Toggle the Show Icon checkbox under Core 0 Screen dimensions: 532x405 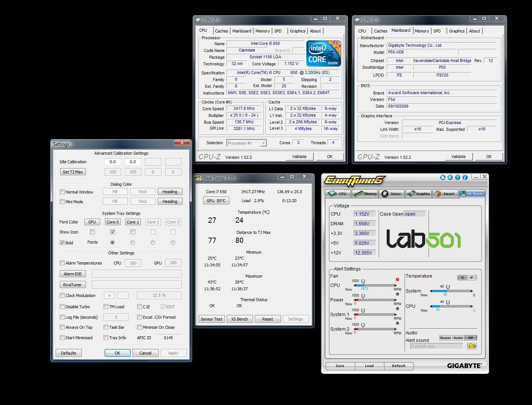click(x=112, y=232)
